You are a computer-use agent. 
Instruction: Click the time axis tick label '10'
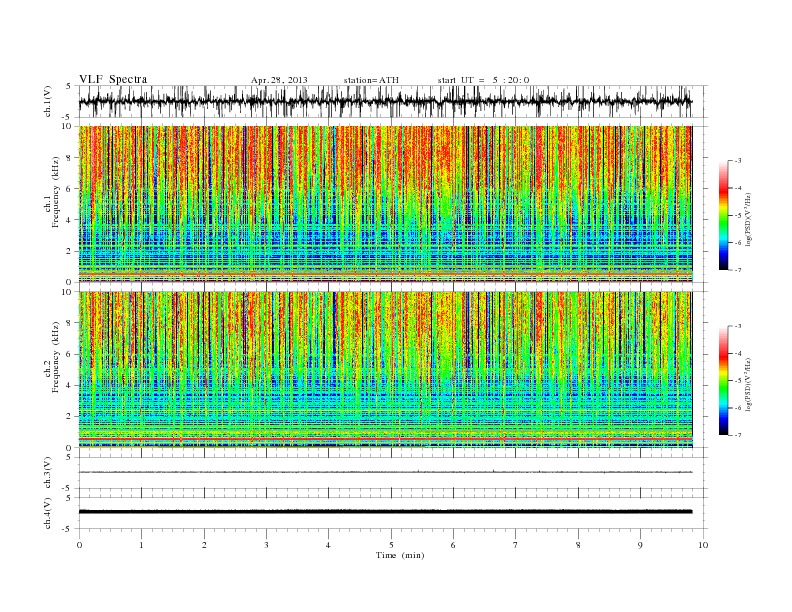(703, 545)
